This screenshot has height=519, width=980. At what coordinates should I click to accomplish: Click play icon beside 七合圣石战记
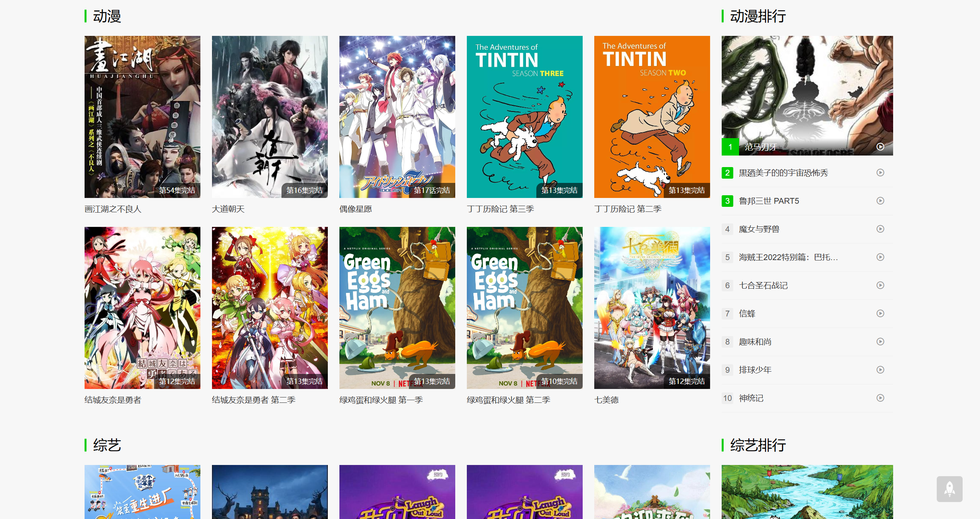(880, 285)
